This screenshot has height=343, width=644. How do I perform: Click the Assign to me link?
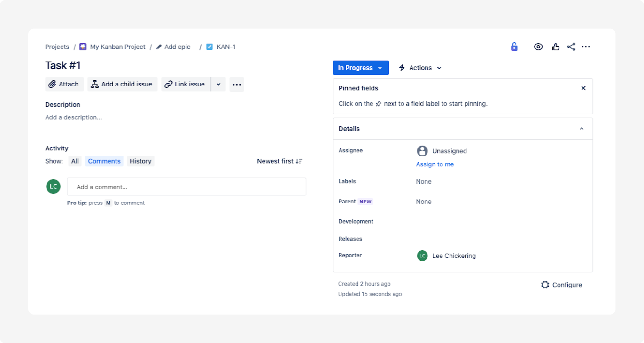click(x=435, y=164)
